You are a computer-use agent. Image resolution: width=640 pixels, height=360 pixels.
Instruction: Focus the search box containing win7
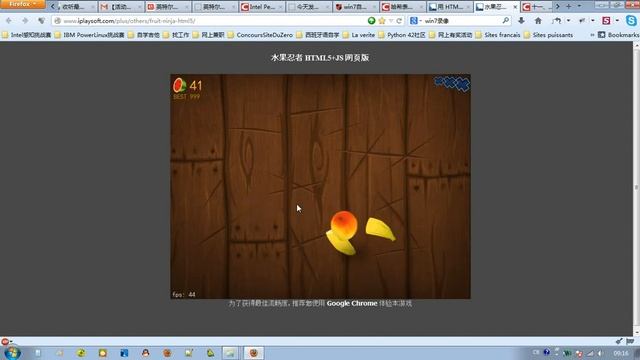tap(461, 21)
